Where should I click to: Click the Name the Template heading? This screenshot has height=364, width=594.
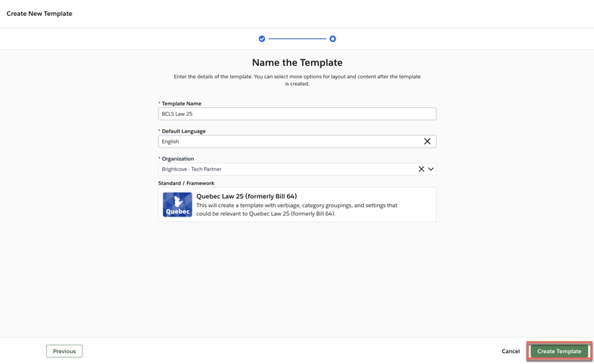[x=297, y=63]
